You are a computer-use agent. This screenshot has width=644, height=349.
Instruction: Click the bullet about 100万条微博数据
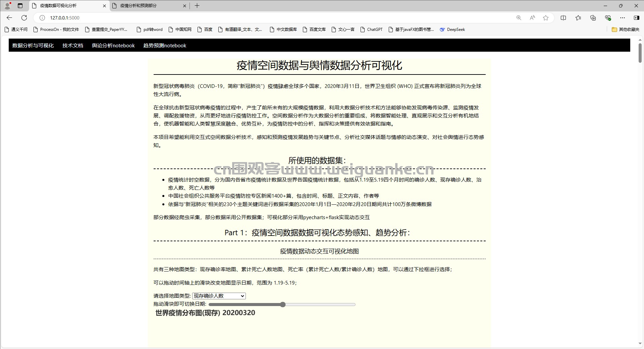pyautogui.click(x=300, y=204)
